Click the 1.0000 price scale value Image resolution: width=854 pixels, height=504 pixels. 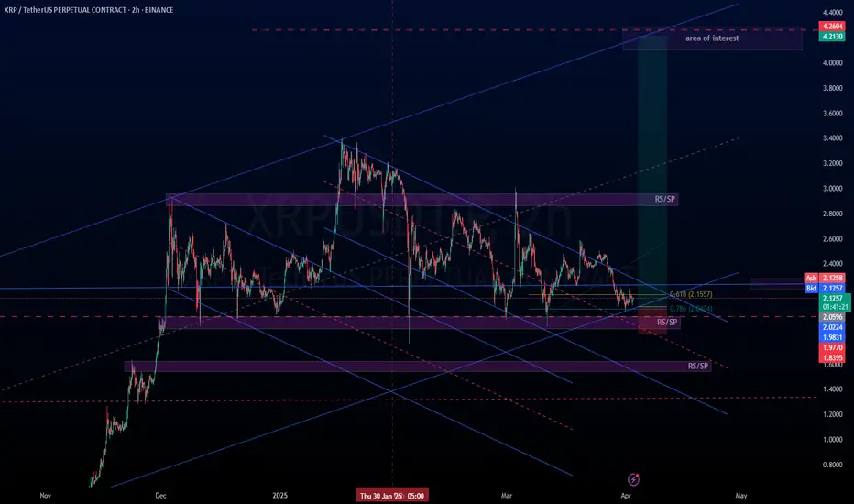(x=833, y=439)
